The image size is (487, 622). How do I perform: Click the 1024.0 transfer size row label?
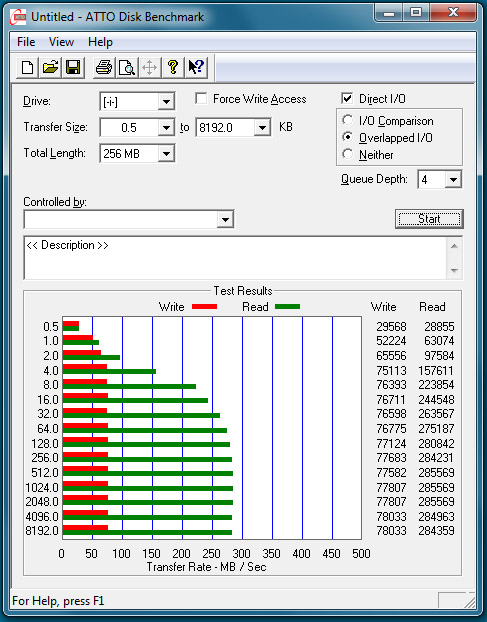42,488
